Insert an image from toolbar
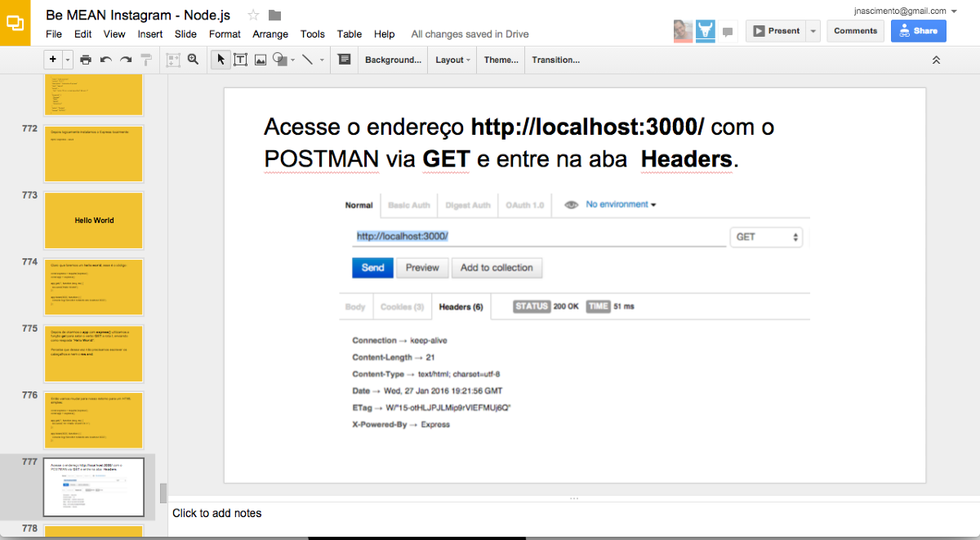 tap(261, 60)
